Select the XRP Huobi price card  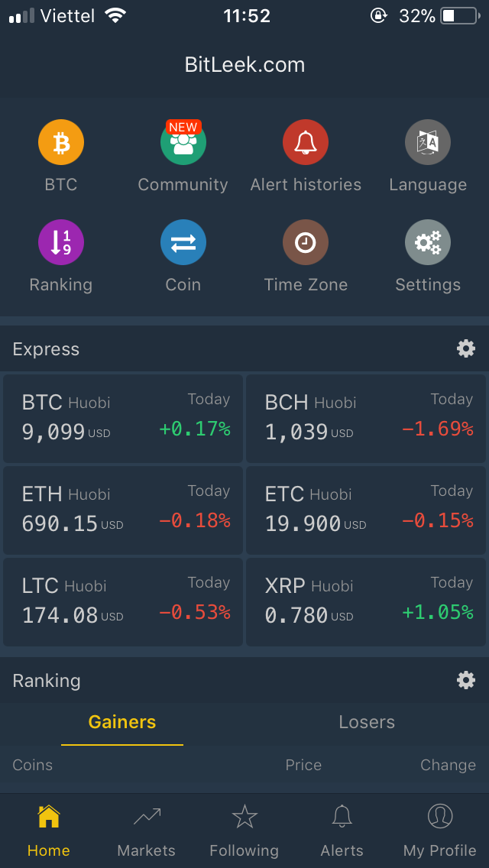tap(366, 601)
